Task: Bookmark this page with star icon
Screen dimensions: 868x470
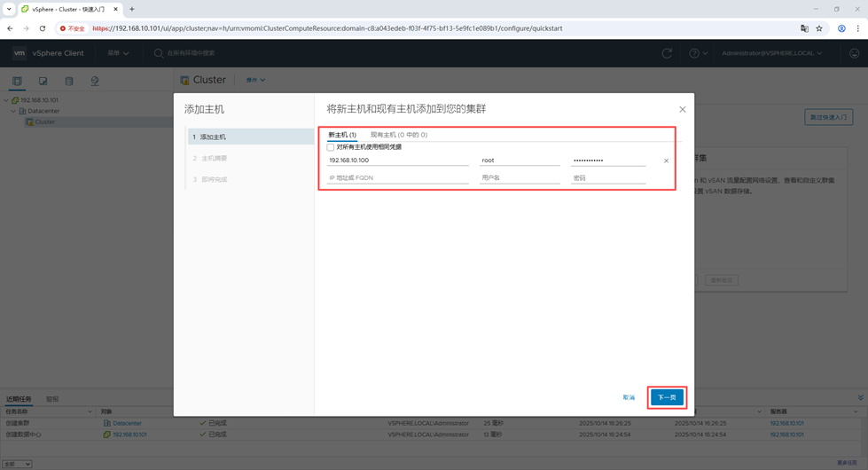Action: (x=819, y=28)
